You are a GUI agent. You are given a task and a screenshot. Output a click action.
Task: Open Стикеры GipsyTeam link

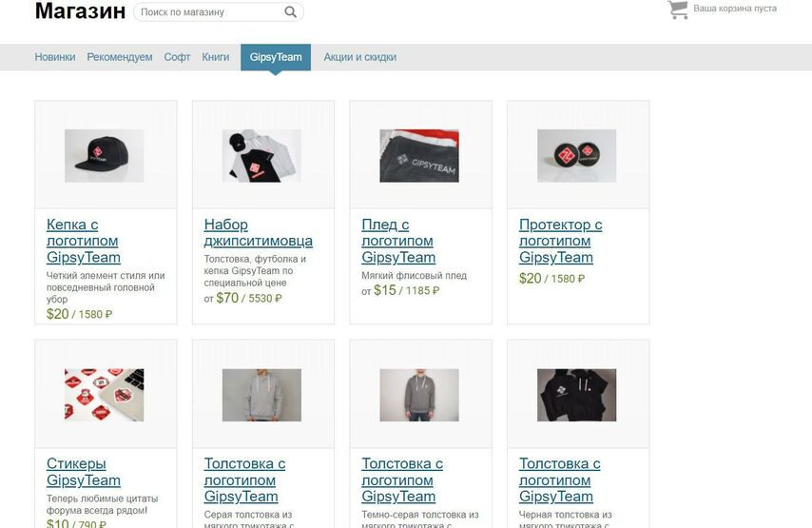click(84, 472)
